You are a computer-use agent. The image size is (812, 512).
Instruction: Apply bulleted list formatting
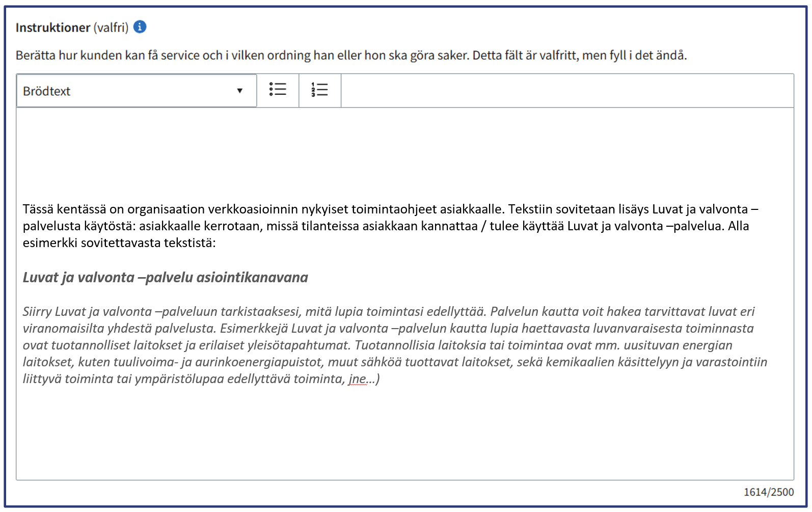coord(278,90)
